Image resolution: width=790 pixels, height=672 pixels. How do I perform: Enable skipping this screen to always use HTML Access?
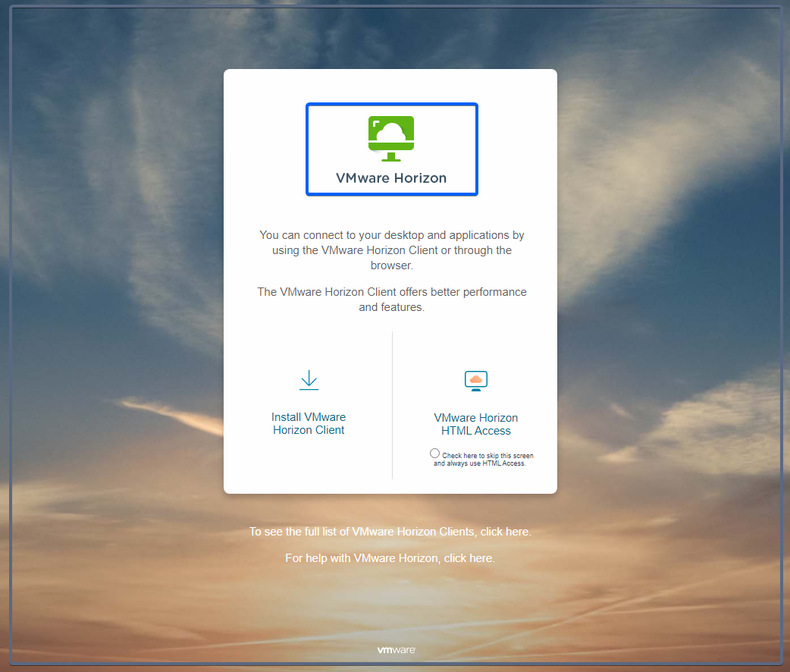(x=435, y=453)
